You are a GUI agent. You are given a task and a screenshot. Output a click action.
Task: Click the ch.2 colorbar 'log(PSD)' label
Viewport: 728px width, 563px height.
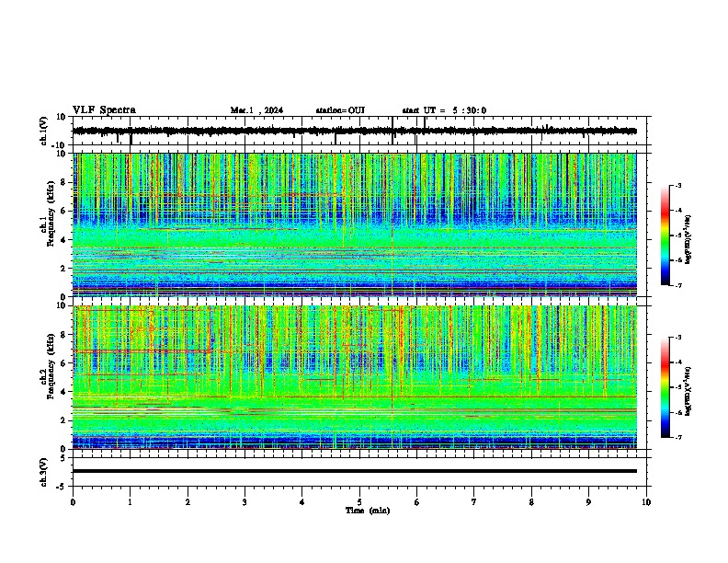688,391
